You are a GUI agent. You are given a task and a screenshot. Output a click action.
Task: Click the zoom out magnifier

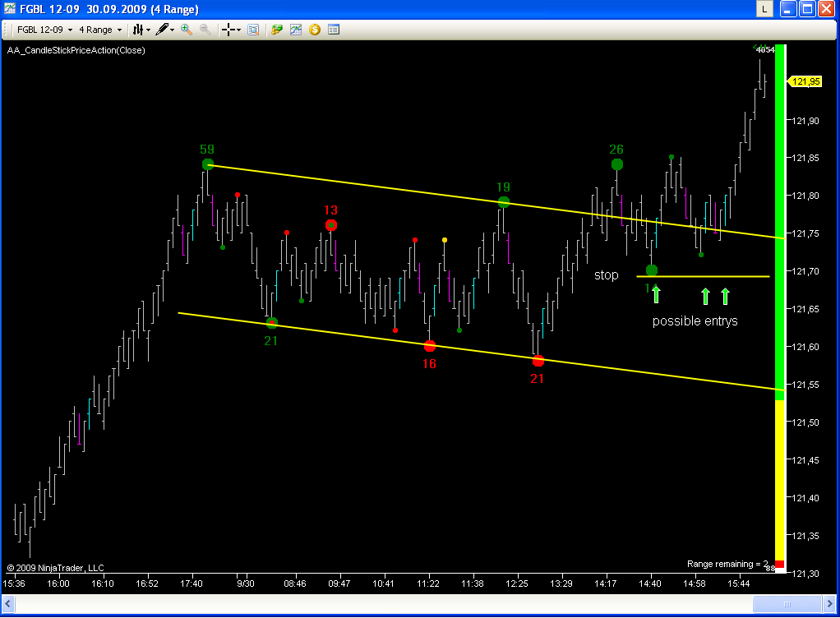(205, 30)
